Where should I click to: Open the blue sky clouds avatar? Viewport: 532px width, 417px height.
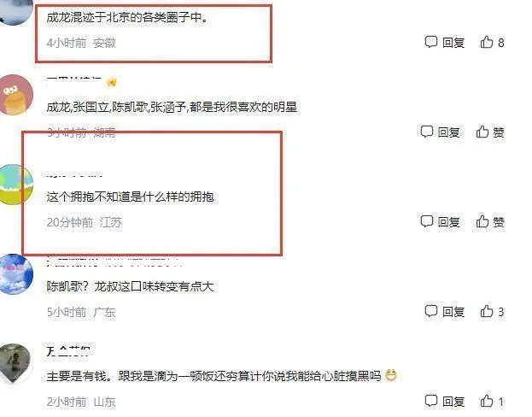click(14, 274)
